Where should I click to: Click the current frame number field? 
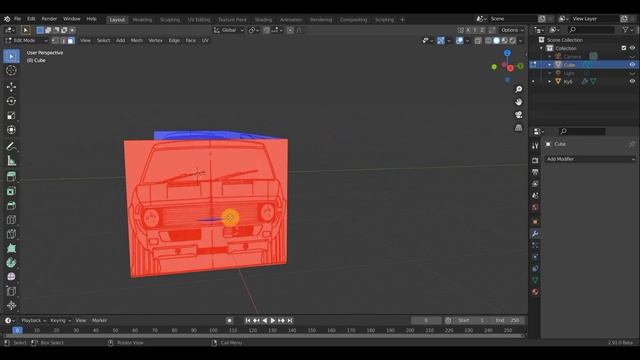pos(426,320)
